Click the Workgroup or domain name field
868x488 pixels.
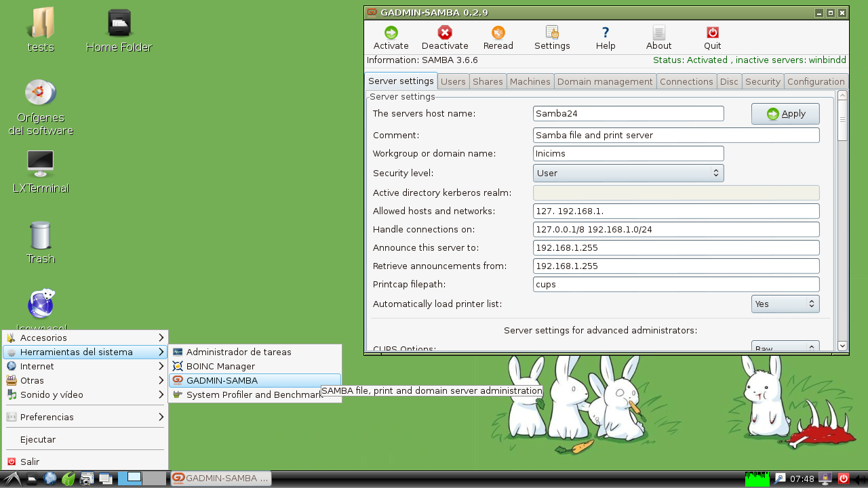point(628,153)
